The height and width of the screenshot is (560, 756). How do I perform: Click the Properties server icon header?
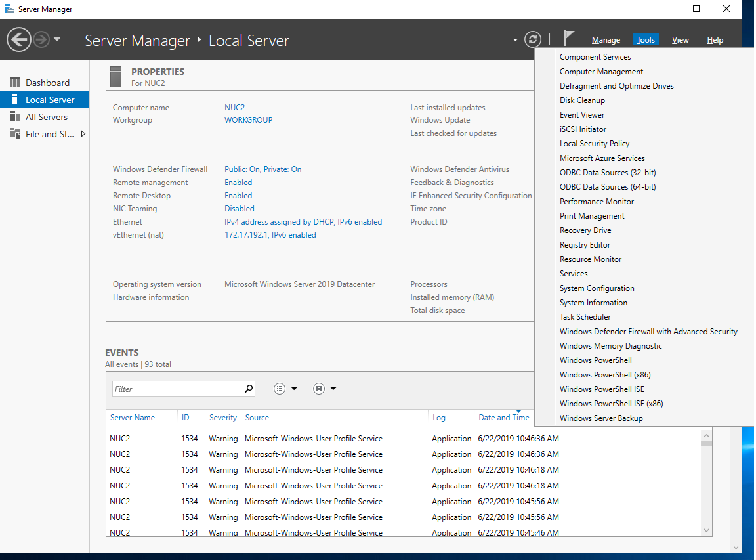115,75
